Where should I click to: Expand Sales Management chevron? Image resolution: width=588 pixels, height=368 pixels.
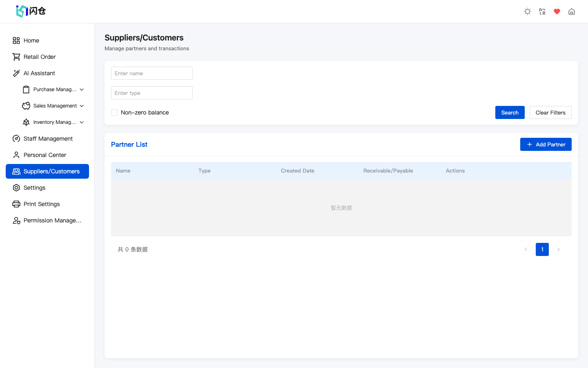[x=82, y=106]
